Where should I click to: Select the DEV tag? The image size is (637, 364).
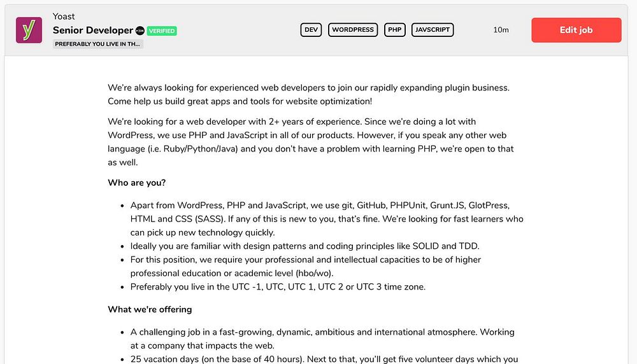(311, 30)
